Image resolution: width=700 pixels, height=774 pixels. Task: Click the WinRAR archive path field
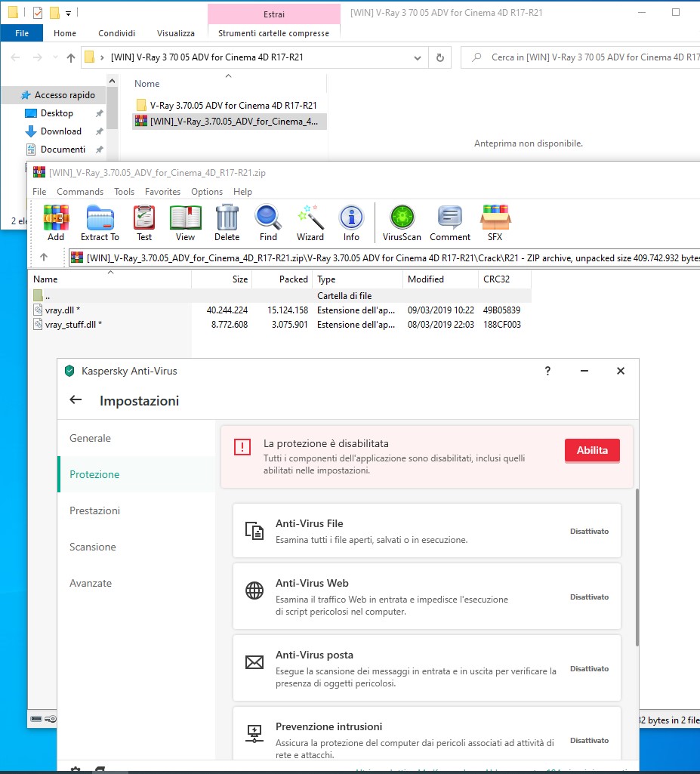(384, 257)
